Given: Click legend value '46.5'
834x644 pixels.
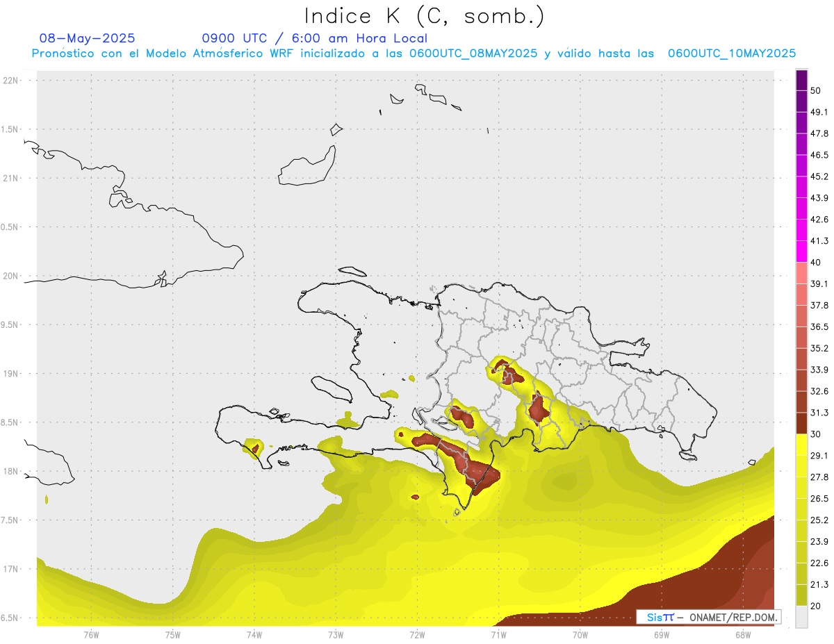Looking at the screenshot, I should pyautogui.click(x=819, y=156).
